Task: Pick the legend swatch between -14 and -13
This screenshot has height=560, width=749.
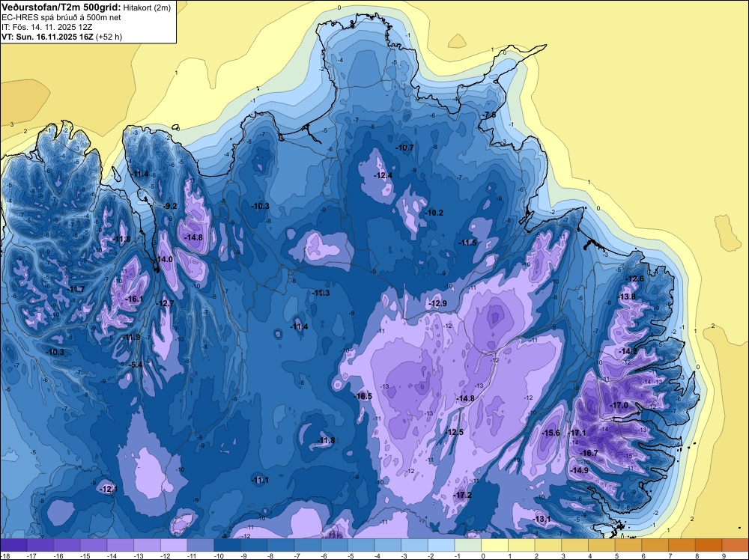Action: click(121, 545)
